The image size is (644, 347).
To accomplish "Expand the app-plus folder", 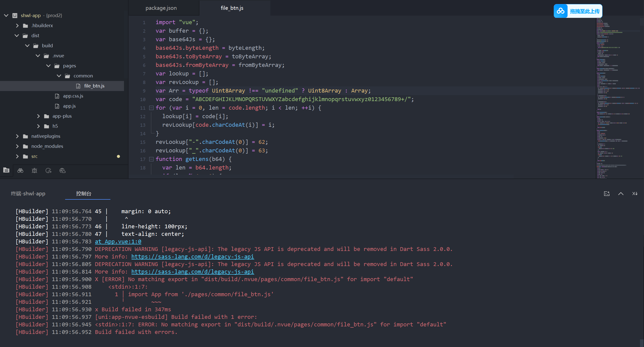I will [x=38, y=116].
